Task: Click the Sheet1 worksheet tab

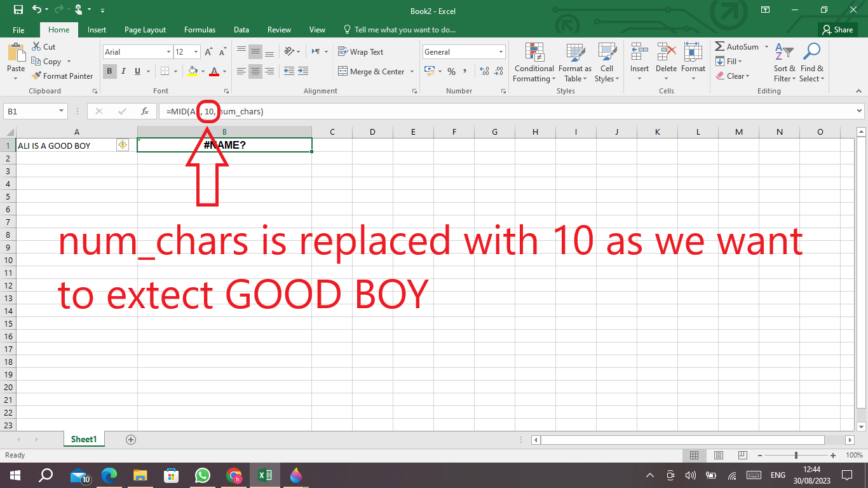Action: 84,439
